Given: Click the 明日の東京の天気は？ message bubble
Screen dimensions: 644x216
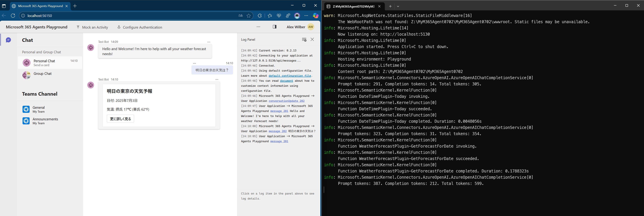Looking at the screenshot, I should (x=212, y=70).
